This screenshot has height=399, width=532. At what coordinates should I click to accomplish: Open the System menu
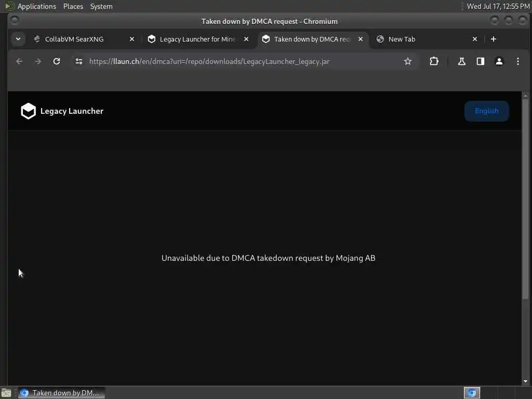tap(101, 6)
